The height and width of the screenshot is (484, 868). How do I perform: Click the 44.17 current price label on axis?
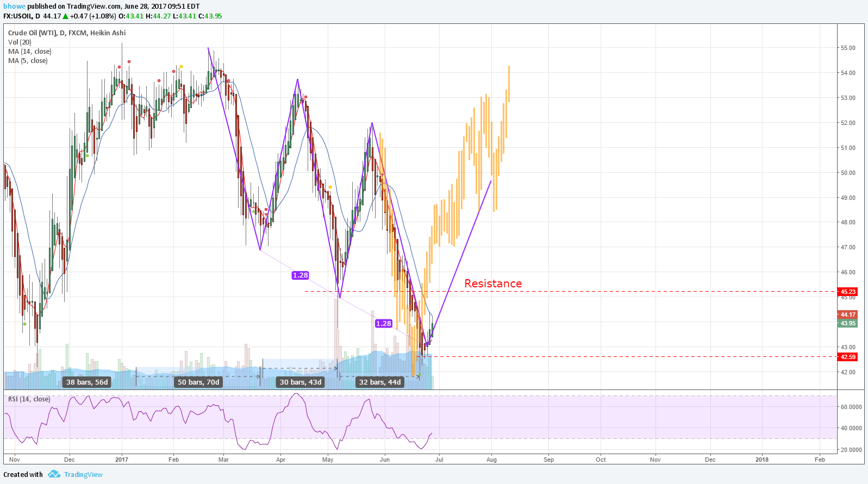[x=848, y=315]
